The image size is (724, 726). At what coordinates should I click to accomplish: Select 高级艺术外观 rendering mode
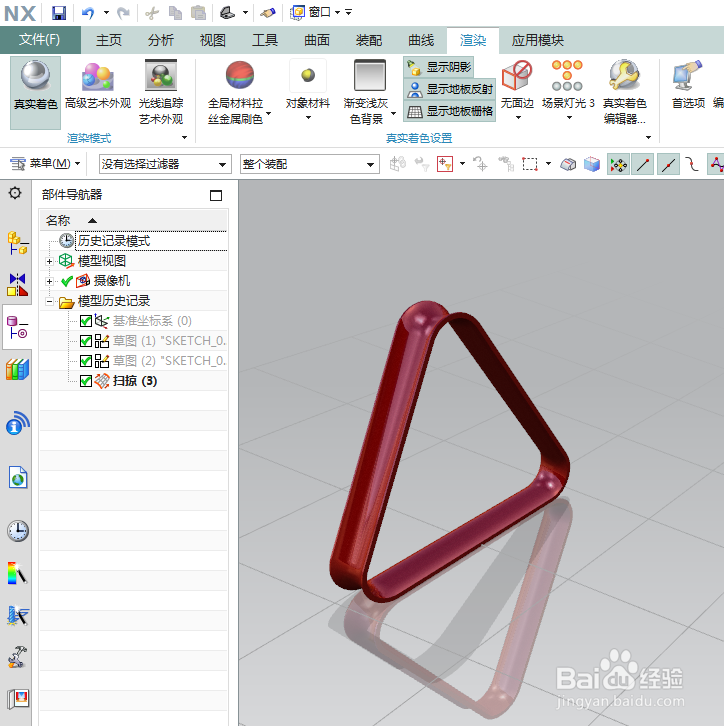pyautogui.click(x=98, y=85)
